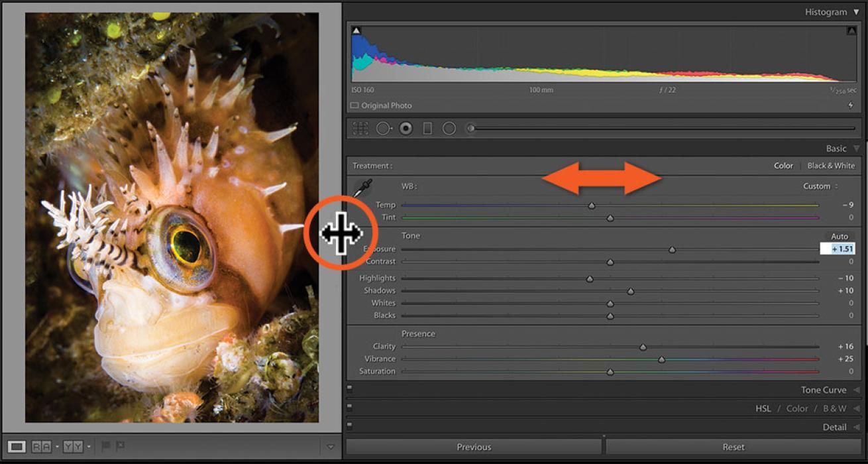Screen dimensions: 868x464
Task: Select the Red Eye Correction tool
Action: pos(406,129)
